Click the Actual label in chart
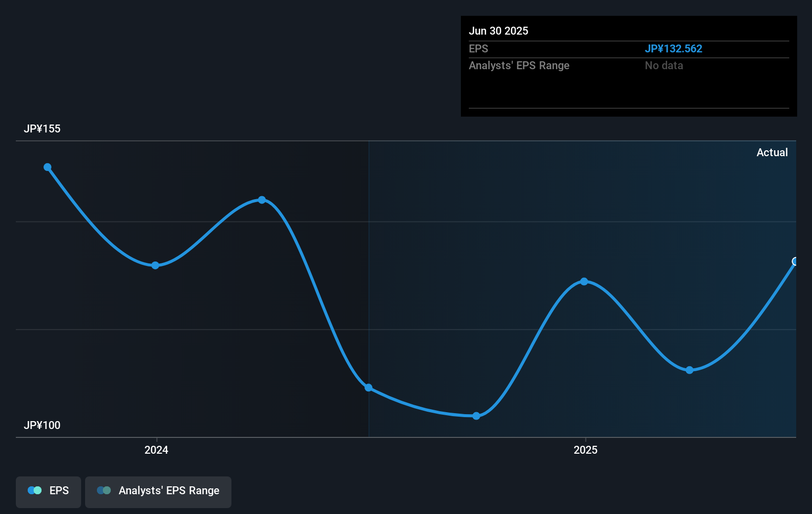 tap(772, 153)
